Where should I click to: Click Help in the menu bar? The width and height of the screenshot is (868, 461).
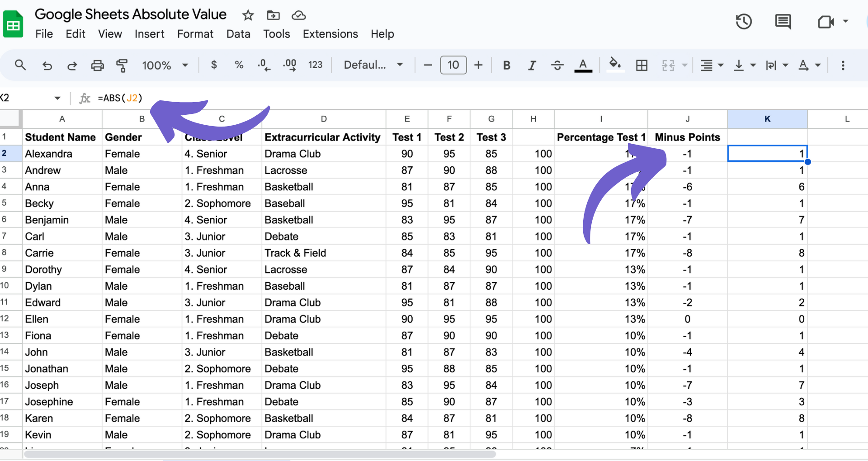pos(382,34)
